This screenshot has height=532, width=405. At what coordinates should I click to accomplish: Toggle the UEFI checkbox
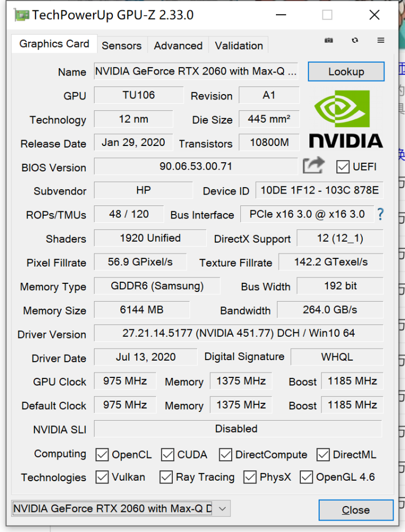342,167
